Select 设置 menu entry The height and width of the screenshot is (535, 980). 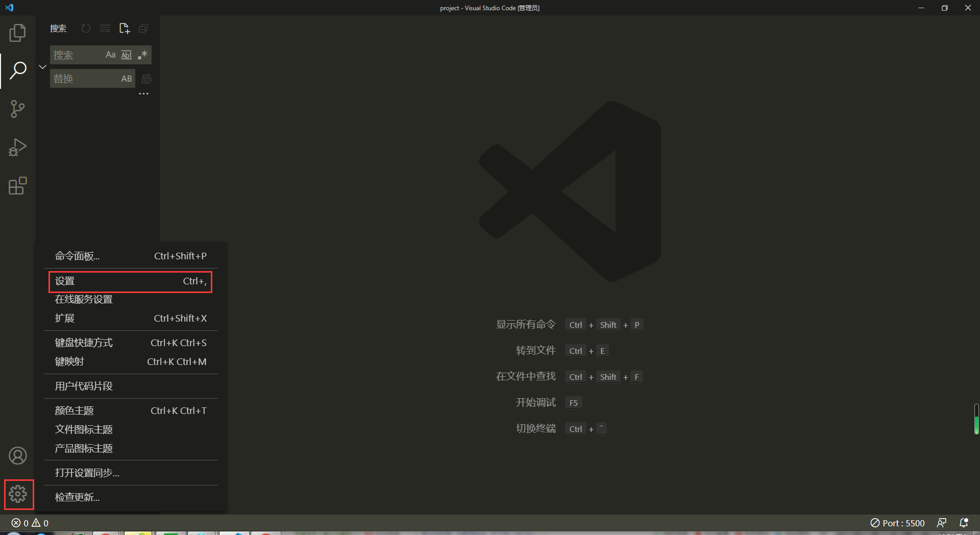point(131,281)
